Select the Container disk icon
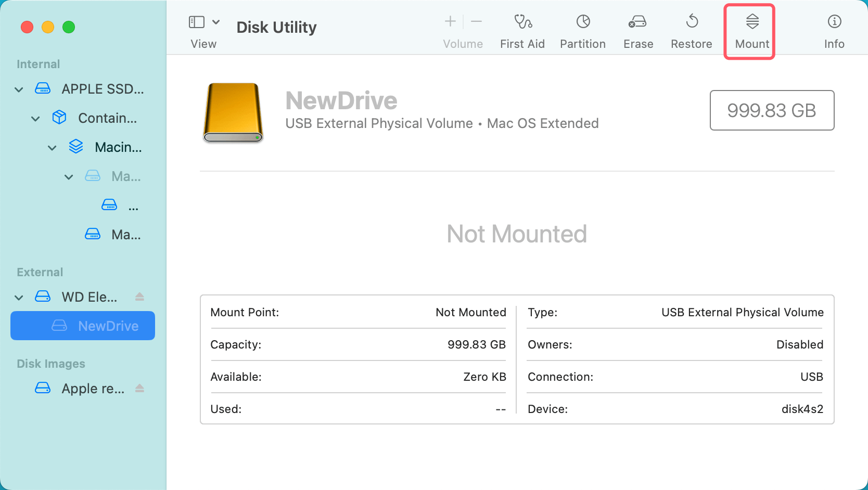This screenshot has height=490, width=868. pos(59,118)
